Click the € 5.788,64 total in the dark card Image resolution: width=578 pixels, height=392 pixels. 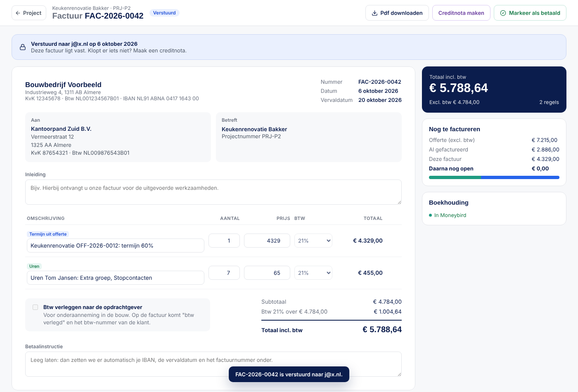point(459,88)
